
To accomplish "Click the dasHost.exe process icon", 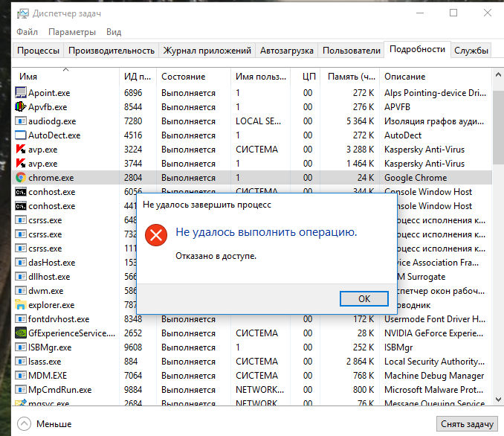I will 21,263.
